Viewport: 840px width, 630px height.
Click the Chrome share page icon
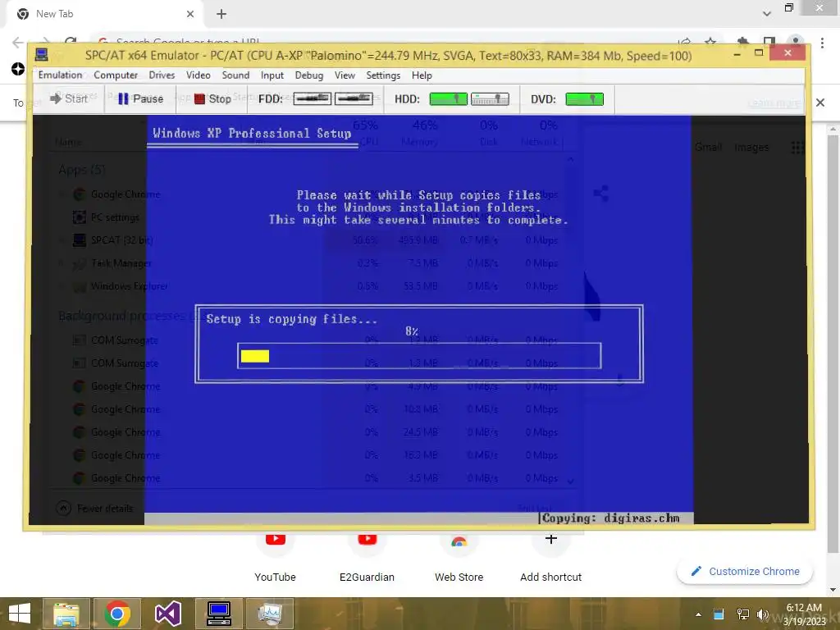tap(684, 42)
